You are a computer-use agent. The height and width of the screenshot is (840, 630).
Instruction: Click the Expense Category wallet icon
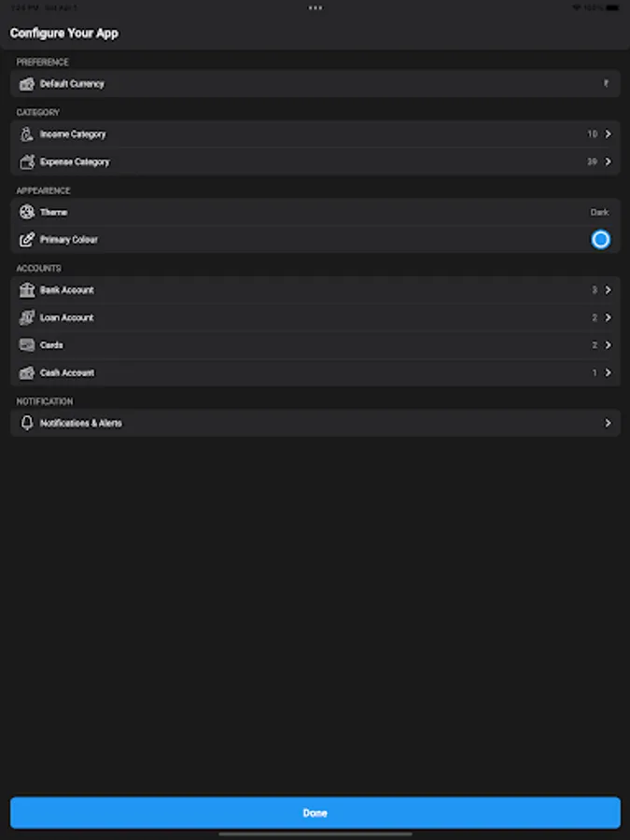pyautogui.click(x=27, y=161)
